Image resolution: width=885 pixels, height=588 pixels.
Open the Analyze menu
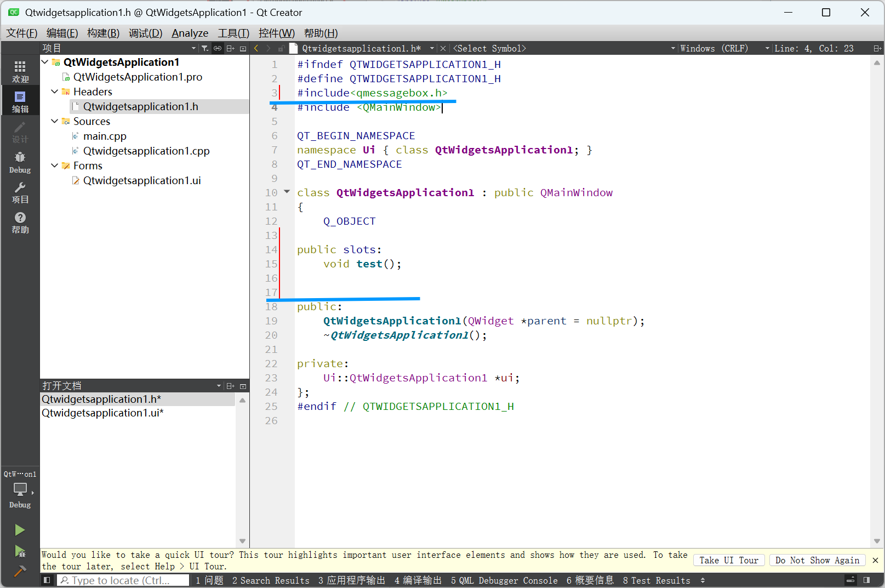pos(190,33)
